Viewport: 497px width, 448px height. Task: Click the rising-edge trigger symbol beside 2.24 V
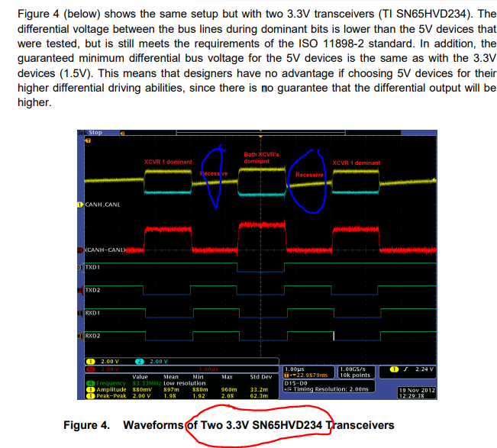pos(405,369)
